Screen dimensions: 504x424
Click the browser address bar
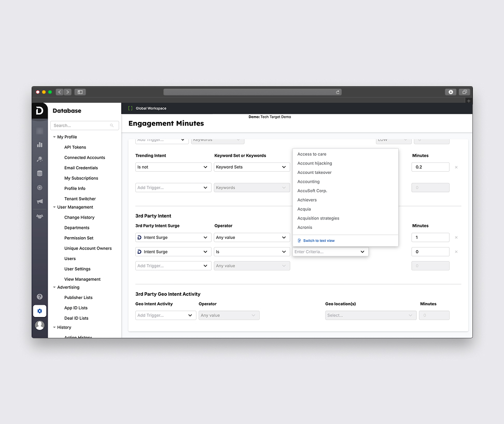[x=253, y=92]
